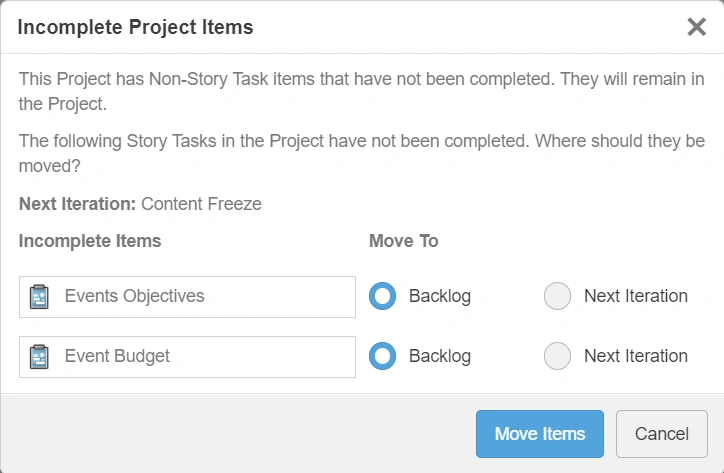Select Backlog radio for Events Objectives
Image resolution: width=724 pixels, height=473 pixels.
[x=382, y=296]
